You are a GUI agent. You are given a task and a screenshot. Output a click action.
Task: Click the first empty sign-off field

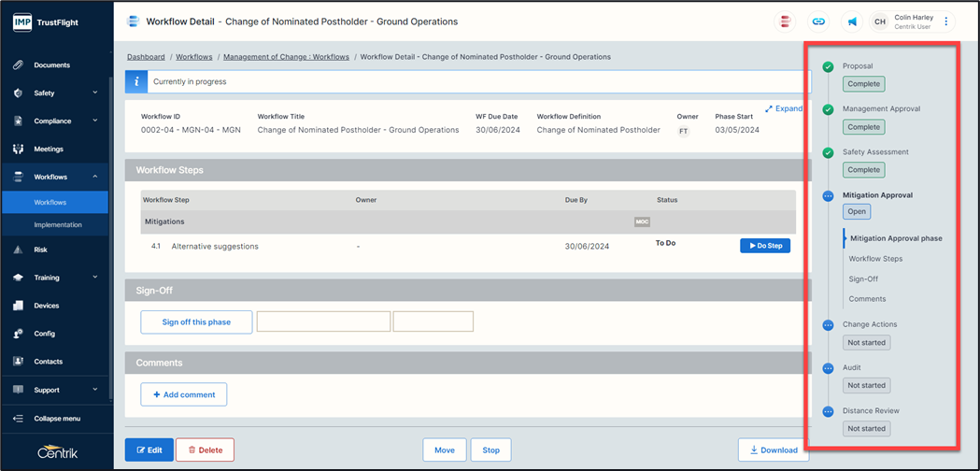pos(323,322)
